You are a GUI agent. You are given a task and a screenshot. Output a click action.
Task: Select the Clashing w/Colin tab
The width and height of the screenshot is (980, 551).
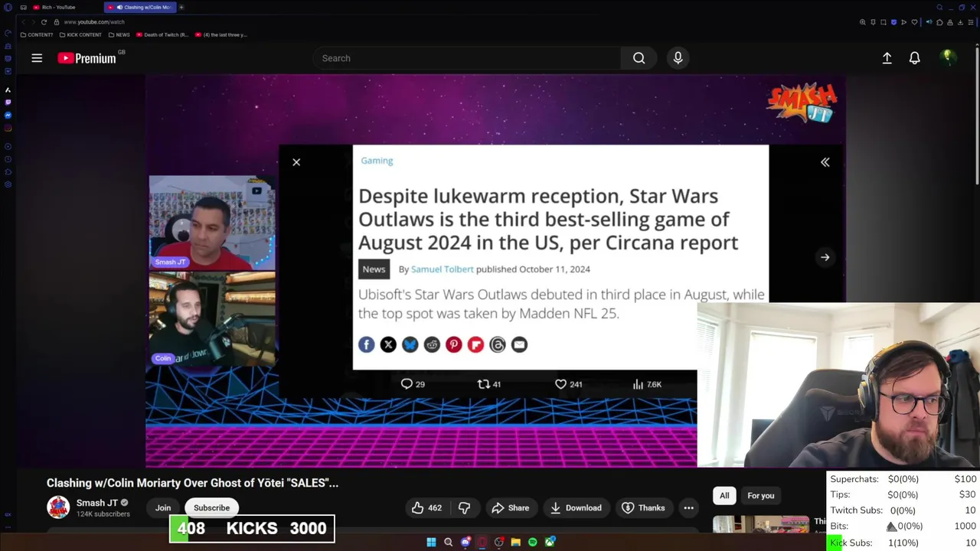point(139,7)
